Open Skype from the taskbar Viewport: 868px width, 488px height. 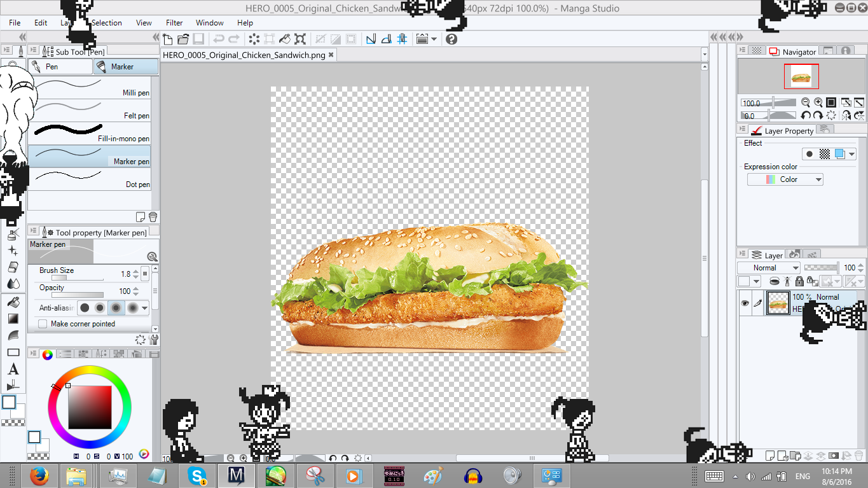pyautogui.click(x=197, y=476)
